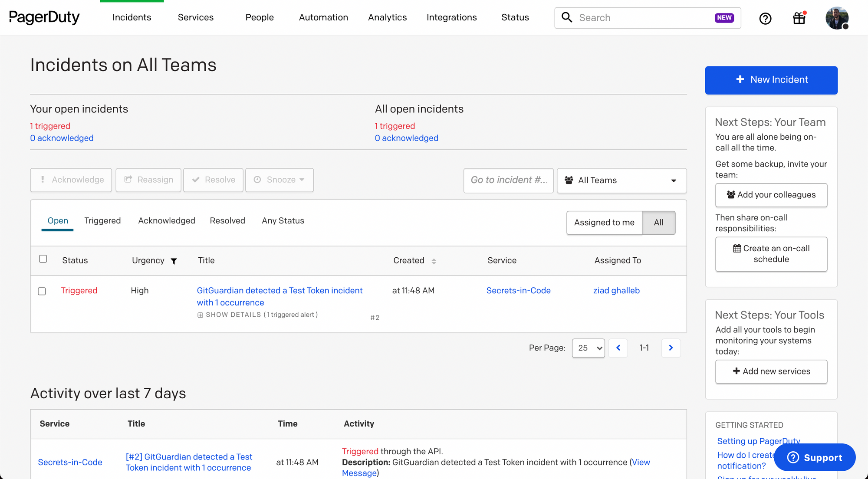The image size is (868, 479).
Task: Open the Per Page 25 dropdown
Action: coord(589,348)
